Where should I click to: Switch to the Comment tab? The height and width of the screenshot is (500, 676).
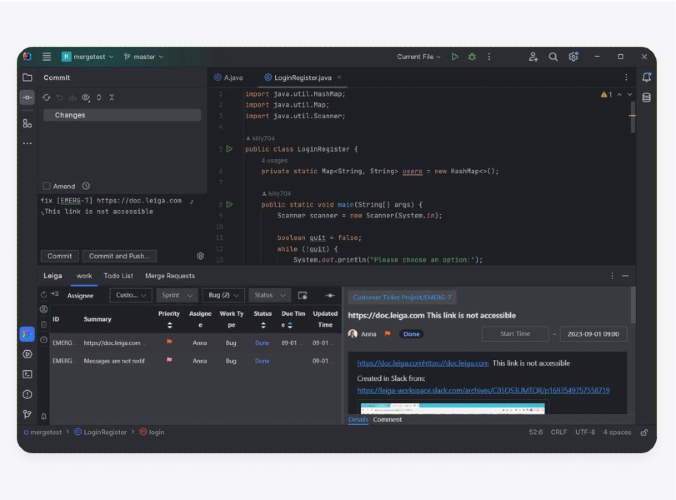point(387,419)
